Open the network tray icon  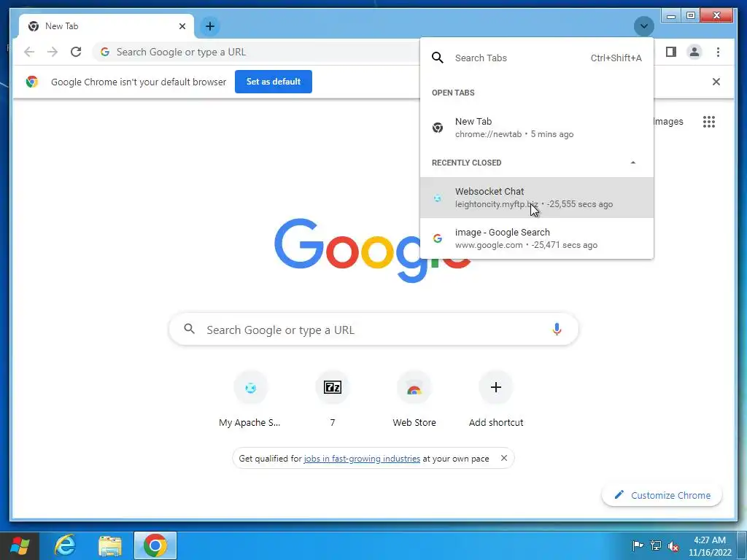point(656,545)
